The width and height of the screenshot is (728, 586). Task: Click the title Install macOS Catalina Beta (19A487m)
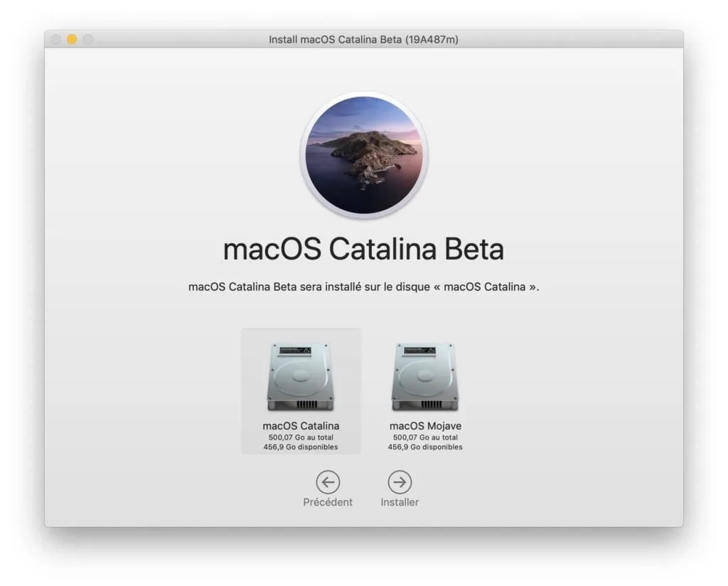tap(363, 41)
